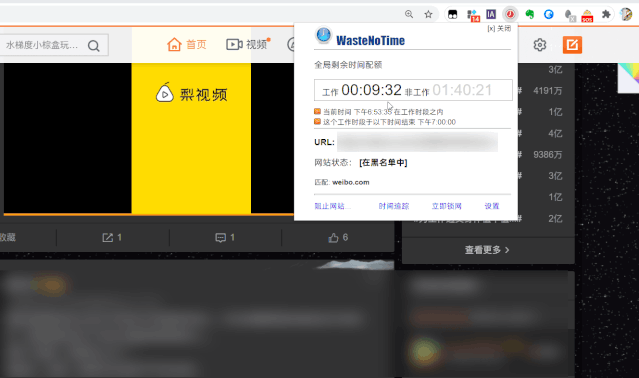Focus the Weibo search box
The image size is (639, 378).
54,45
